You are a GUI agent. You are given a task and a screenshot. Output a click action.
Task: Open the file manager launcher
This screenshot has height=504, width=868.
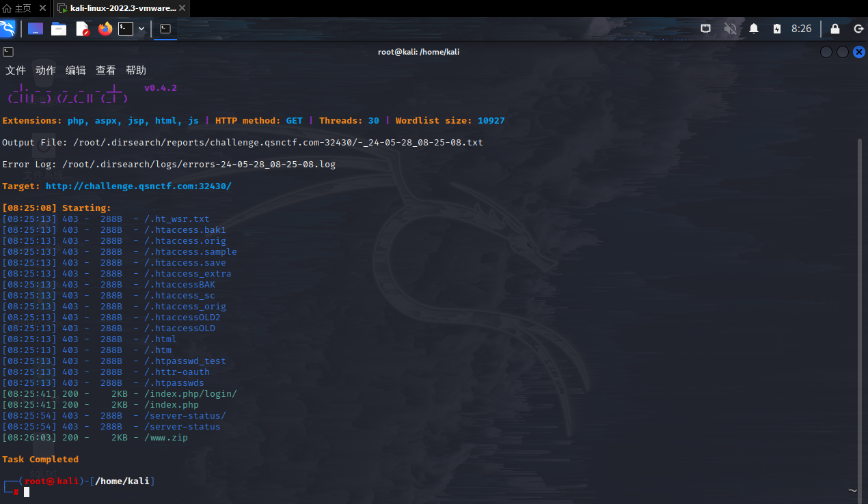[x=59, y=29]
